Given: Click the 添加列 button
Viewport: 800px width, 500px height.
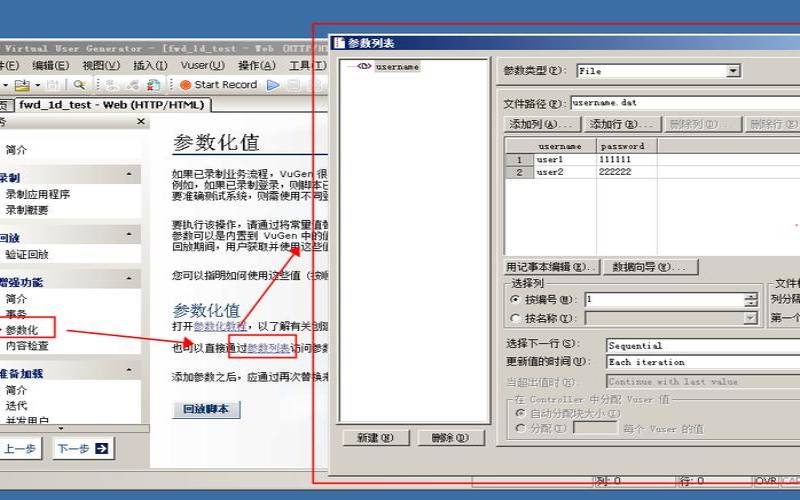Looking at the screenshot, I should (542, 124).
